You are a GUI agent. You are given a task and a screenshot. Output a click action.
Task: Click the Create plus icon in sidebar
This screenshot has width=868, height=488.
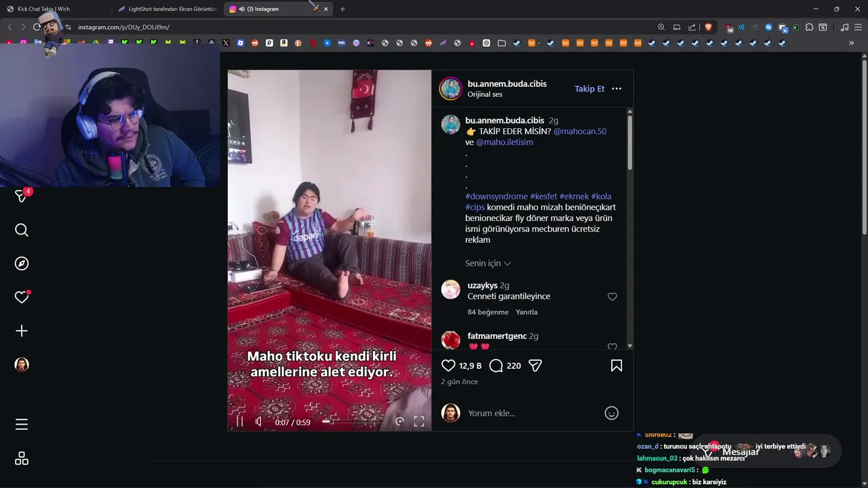pos(22,331)
